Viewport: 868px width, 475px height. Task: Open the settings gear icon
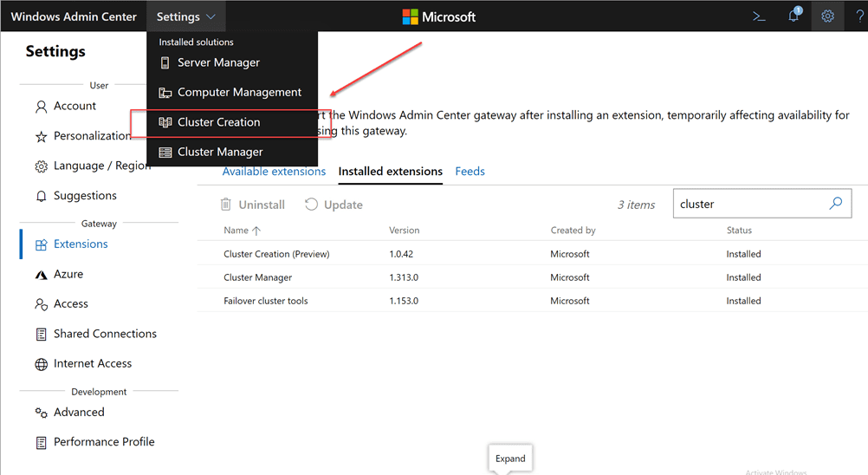[827, 16]
